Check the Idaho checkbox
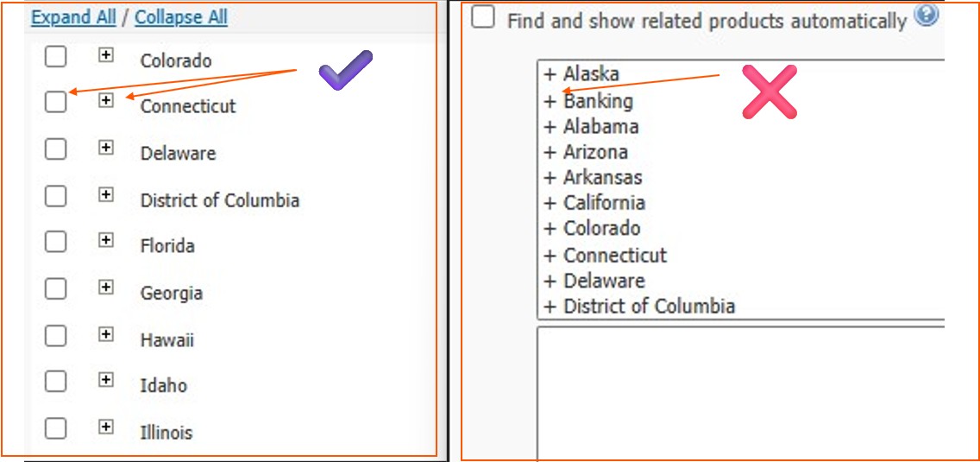Viewport: 980px width, 462px height. pos(55,382)
